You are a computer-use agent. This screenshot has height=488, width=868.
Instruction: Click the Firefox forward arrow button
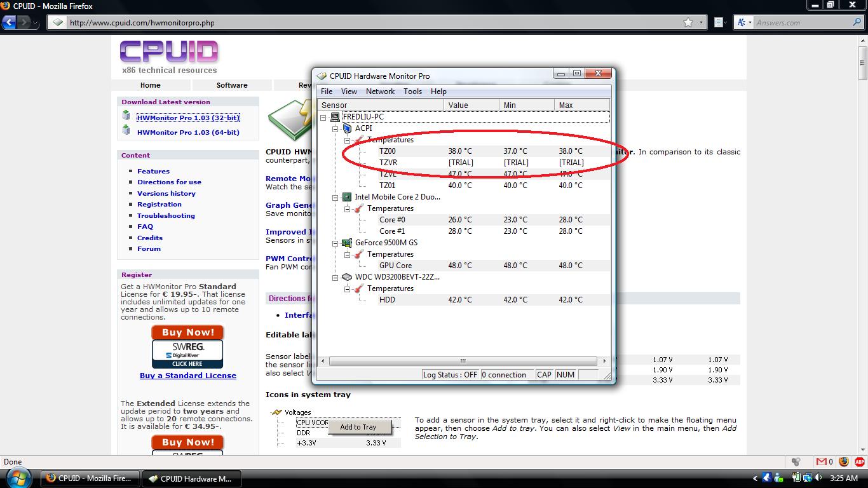pos(24,22)
